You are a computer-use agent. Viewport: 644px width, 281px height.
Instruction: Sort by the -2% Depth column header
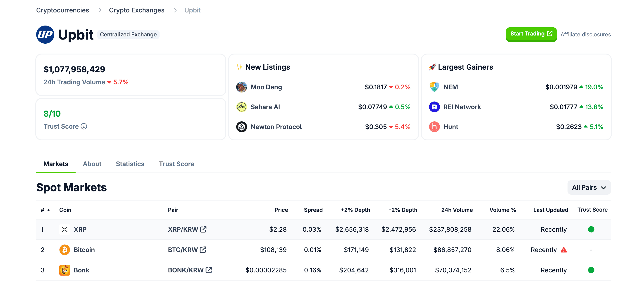click(x=403, y=210)
